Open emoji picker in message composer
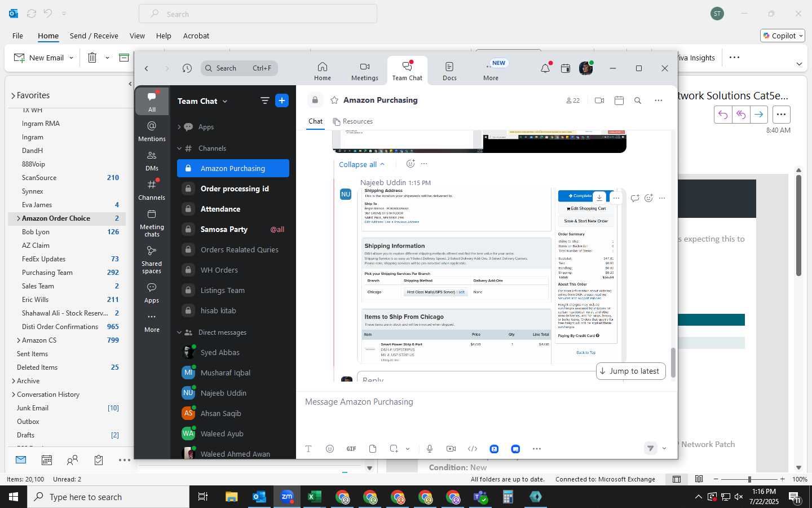Viewport: 812px width, 508px height. [330, 449]
